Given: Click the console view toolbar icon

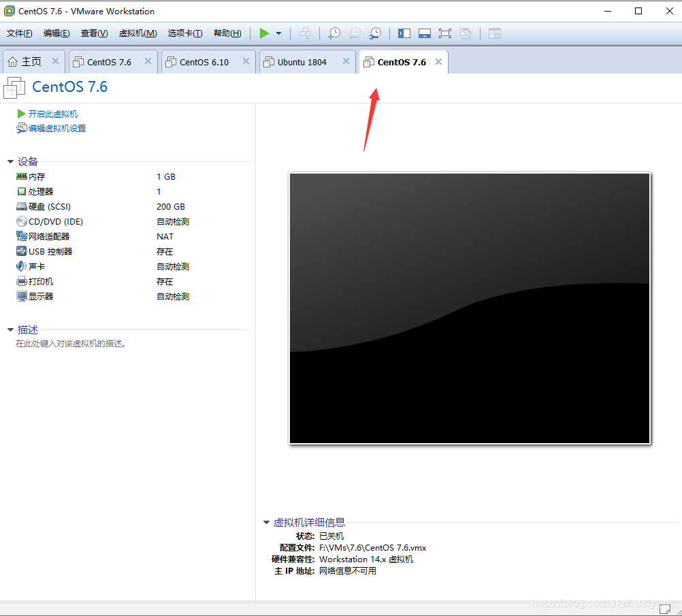Looking at the screenshot, I should pyautogui.click(x=495, y=33).
